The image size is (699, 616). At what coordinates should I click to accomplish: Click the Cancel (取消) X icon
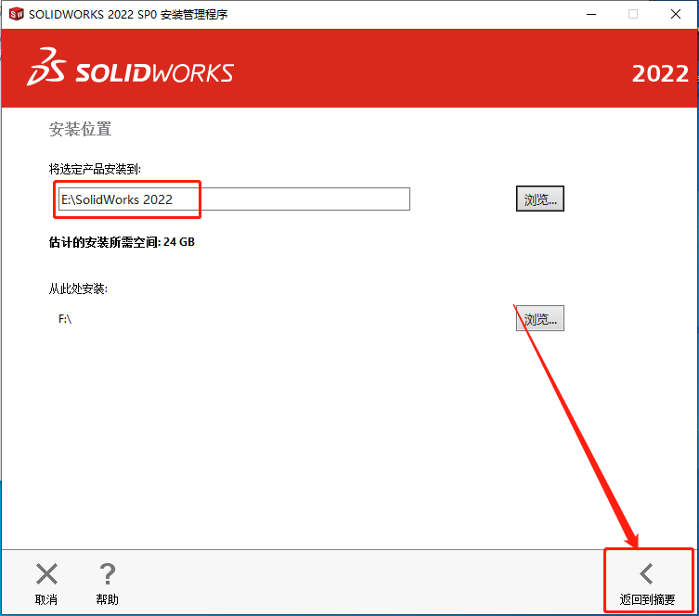[x=46, y=573]
